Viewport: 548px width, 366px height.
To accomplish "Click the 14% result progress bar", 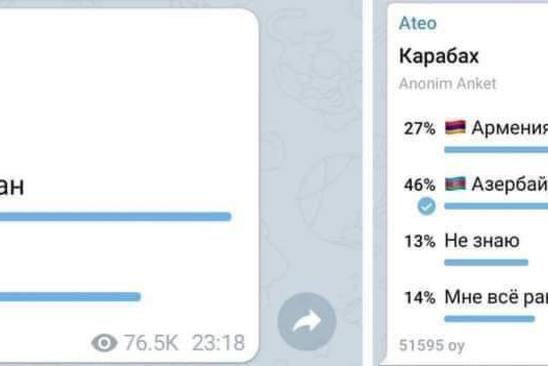I will coord(489,319).
